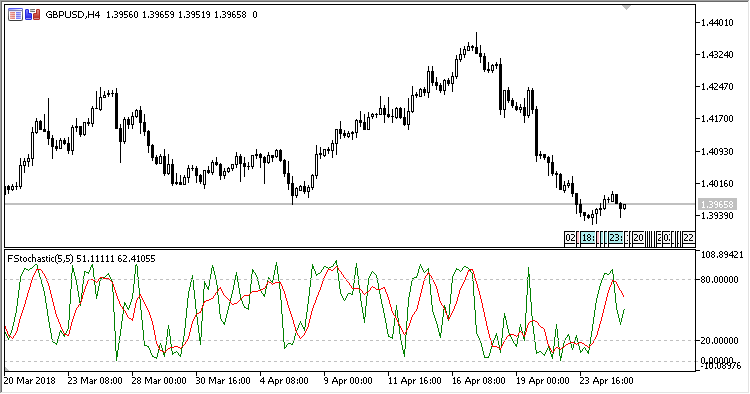Click the 1.40160 price scale value
750x394 pixels.
(x=717, y=184)
